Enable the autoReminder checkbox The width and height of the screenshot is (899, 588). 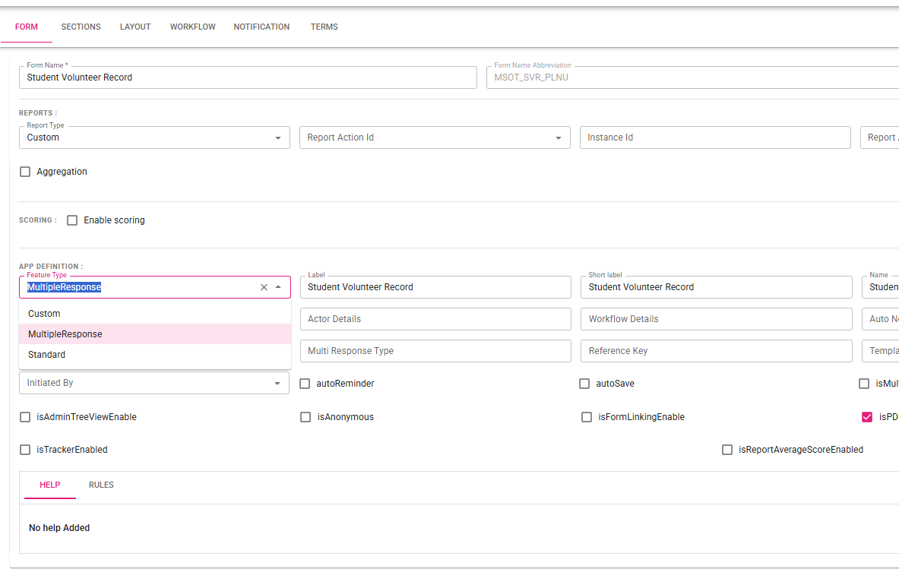(305, 384)
